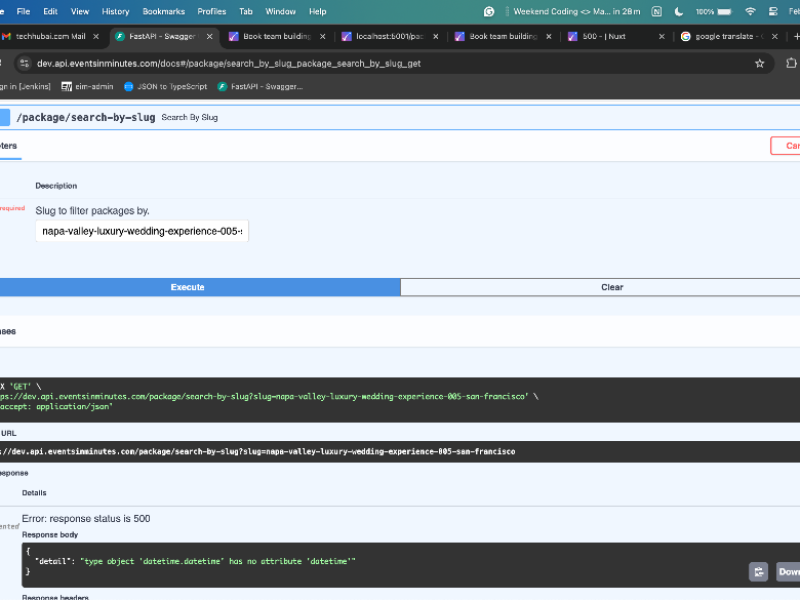Close the google translate tab
The image size is (800, 600).
(773, 37)
